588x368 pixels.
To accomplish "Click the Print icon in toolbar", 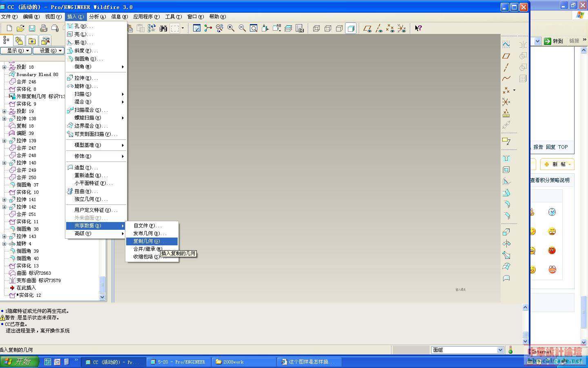I will coord(43,28).
